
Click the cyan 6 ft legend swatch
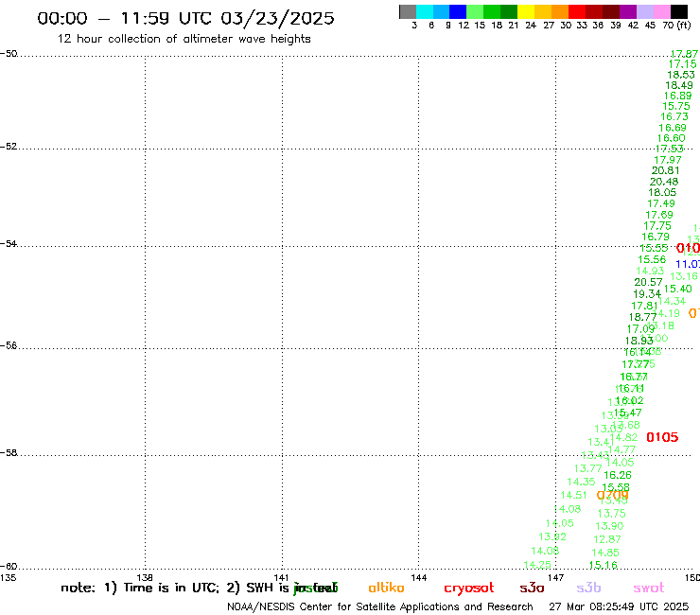tap(425, 11)
